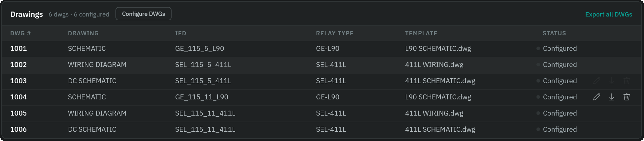
Task: Sort by the DWG # column header
Action: pyautogui.click(x=20, y=33)
